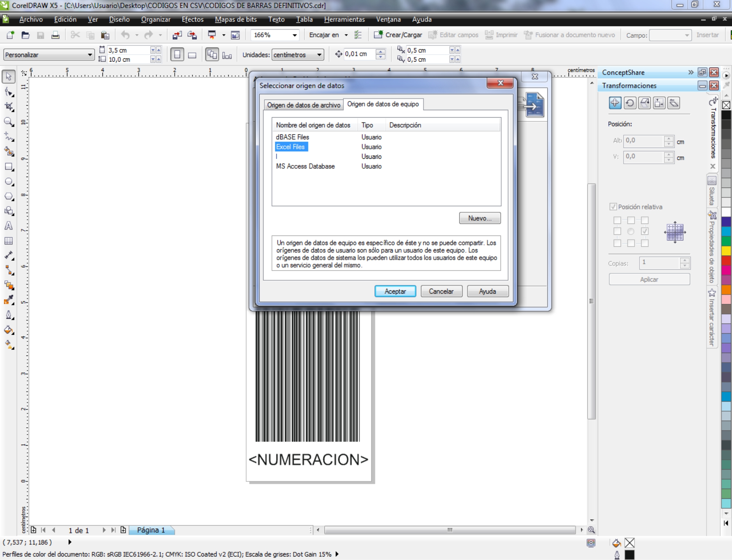Check top-right anchor position box
Viewport: 732px width, 560px height.
tap(645, 220)
